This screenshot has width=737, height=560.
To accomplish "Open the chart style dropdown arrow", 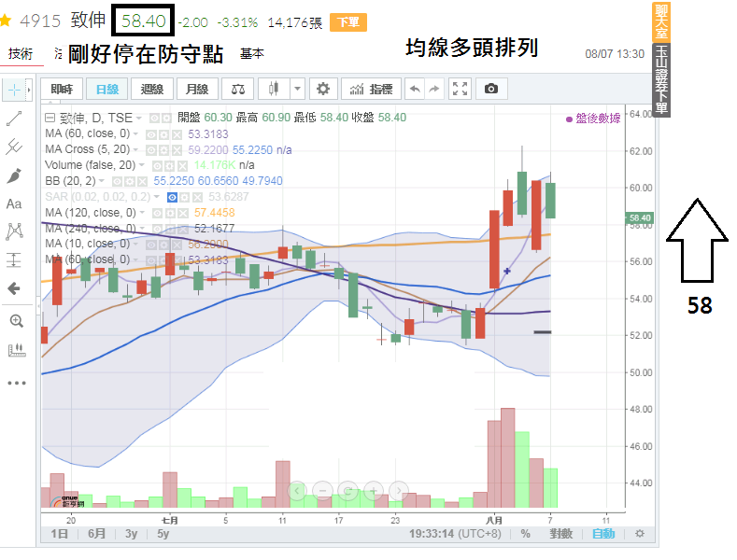I will click(297, 89).
